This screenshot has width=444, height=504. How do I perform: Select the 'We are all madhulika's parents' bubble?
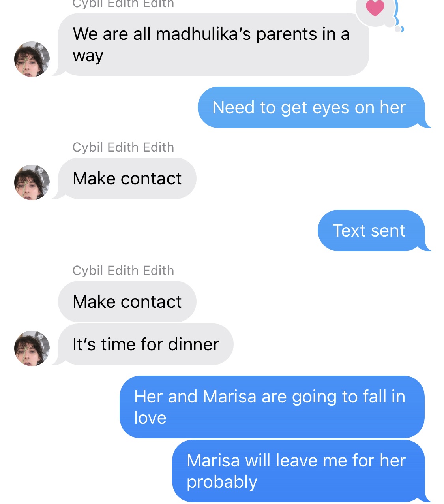(x=214, y=45)
